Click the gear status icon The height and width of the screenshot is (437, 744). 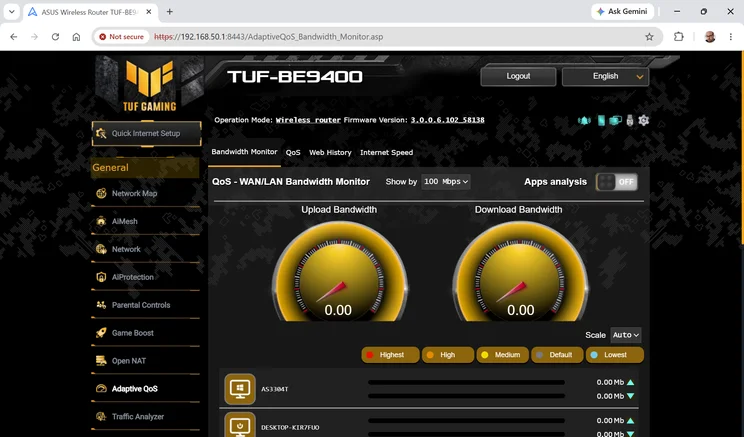click(643, 120)
